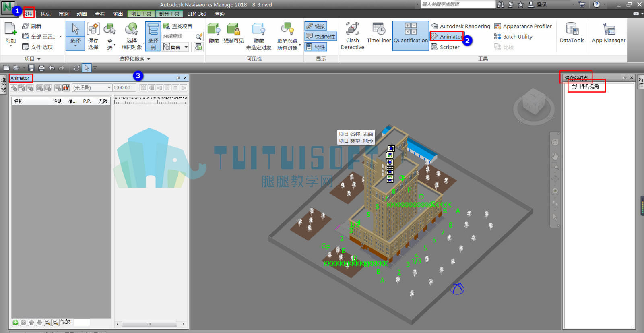Open the BIM 360 ribbon tab
This screenshot has height=333, width=644.
(197, 14)
